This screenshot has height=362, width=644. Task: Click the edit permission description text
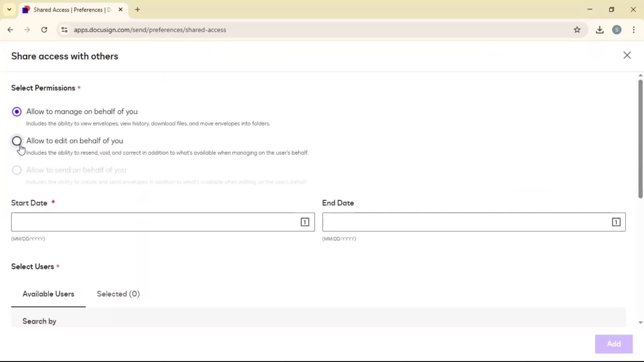point(167,153)
